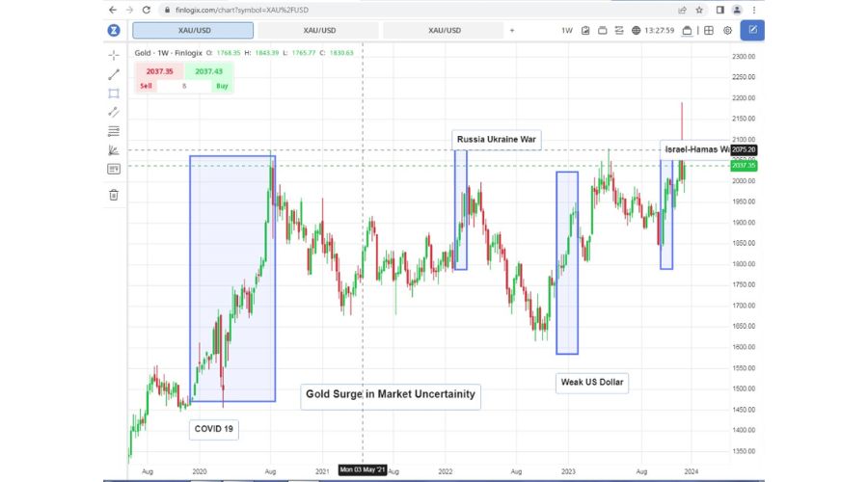Add a new chart tab with plus
The width and height of the screenshot is (868, 482).
[x=512, y=30]
